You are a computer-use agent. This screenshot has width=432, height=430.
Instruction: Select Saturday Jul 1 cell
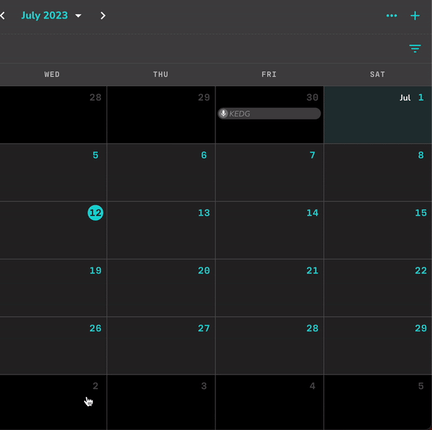tap(378, 115)
